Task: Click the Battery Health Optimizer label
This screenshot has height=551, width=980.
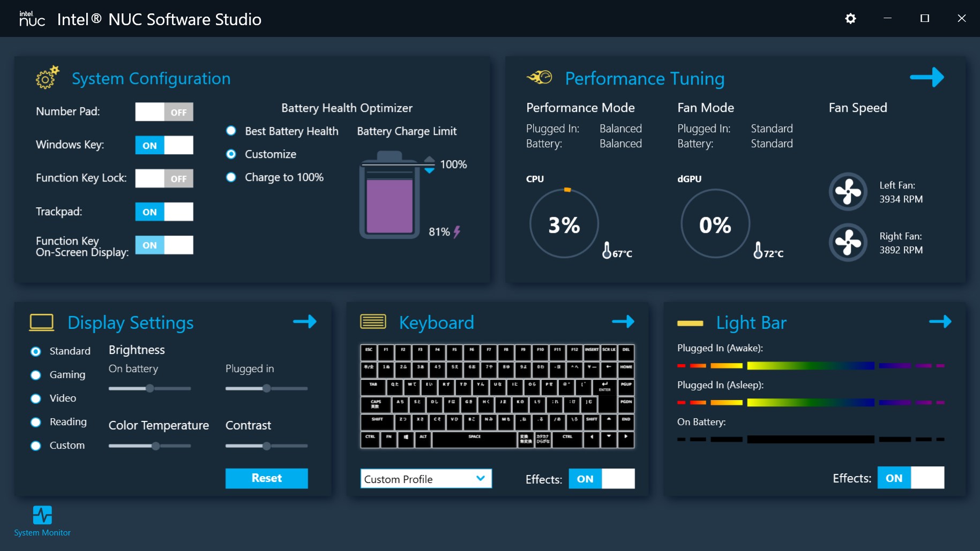Action: click(347, 108)
